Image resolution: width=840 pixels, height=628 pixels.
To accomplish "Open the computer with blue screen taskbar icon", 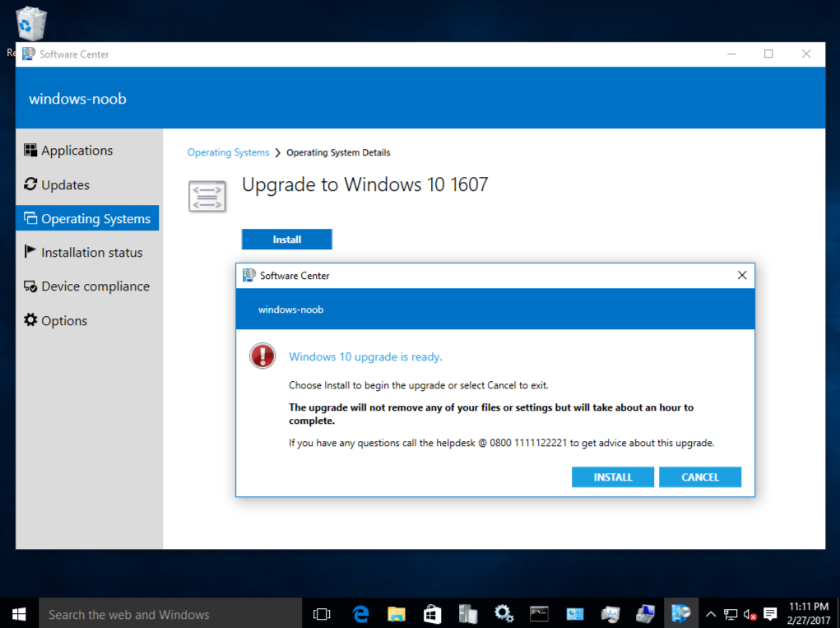I will coord(646,614).
